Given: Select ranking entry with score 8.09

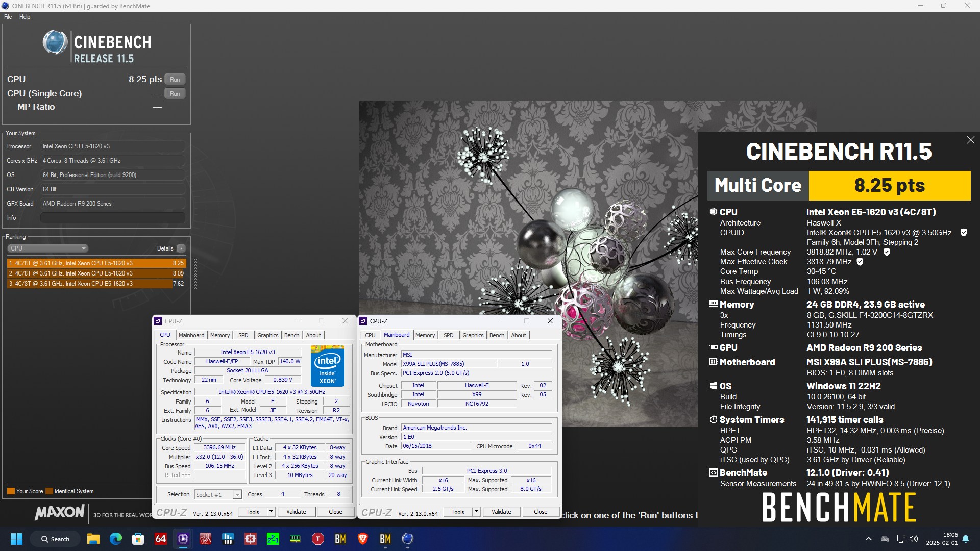Looking at the screenshot, I should point(96,273).
